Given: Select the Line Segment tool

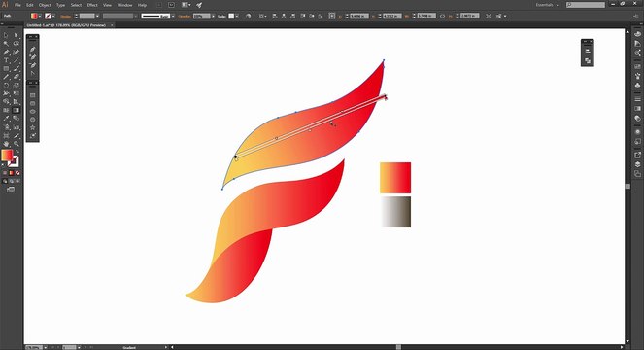Looking at the screenshot, I should (x=16, y=60).
